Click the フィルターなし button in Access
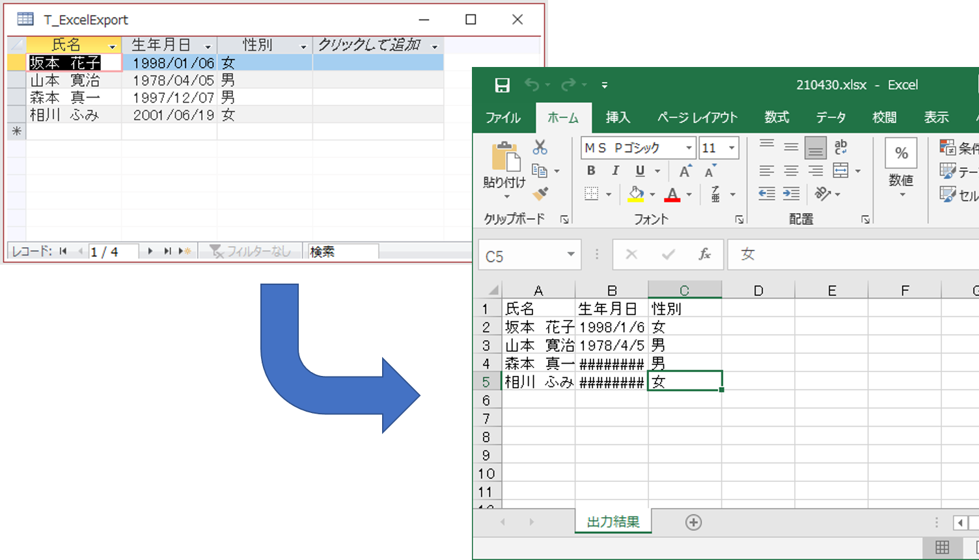Viewport: 979px width, 560px height. click(251, 252)
